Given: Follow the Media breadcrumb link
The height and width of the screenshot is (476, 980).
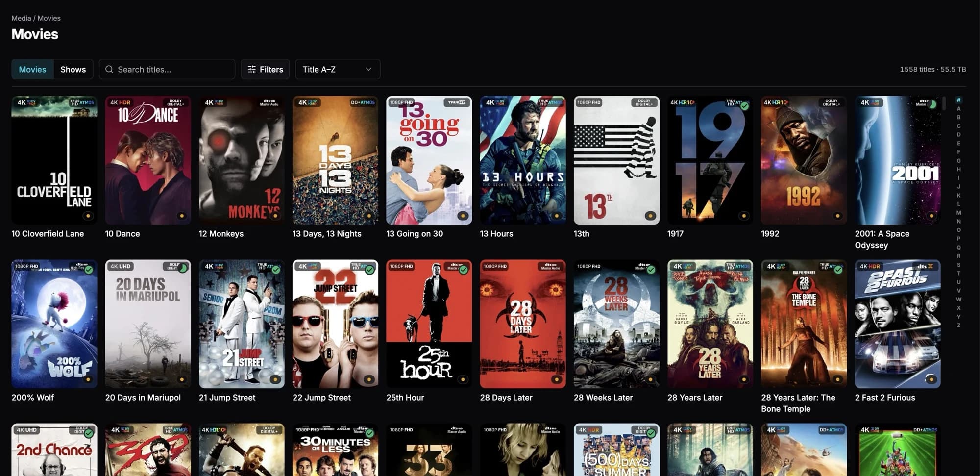Looking at the screenshot, I should coord(21,18).
